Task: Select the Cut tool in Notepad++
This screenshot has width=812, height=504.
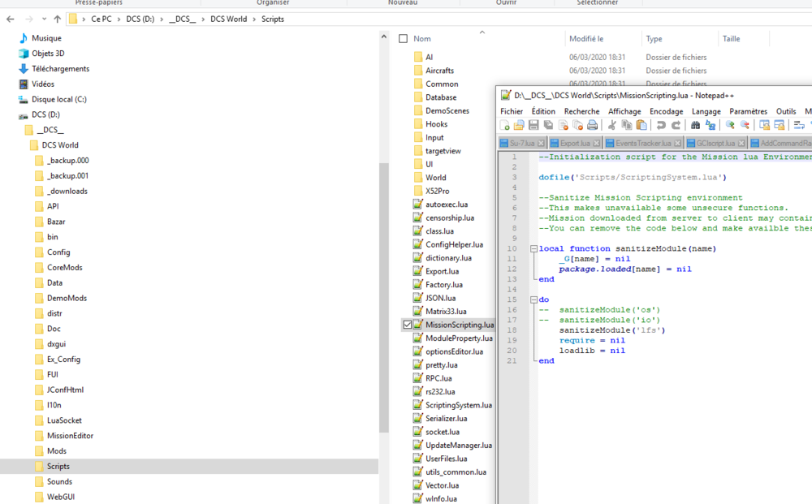Action: [x=611, y=126]
